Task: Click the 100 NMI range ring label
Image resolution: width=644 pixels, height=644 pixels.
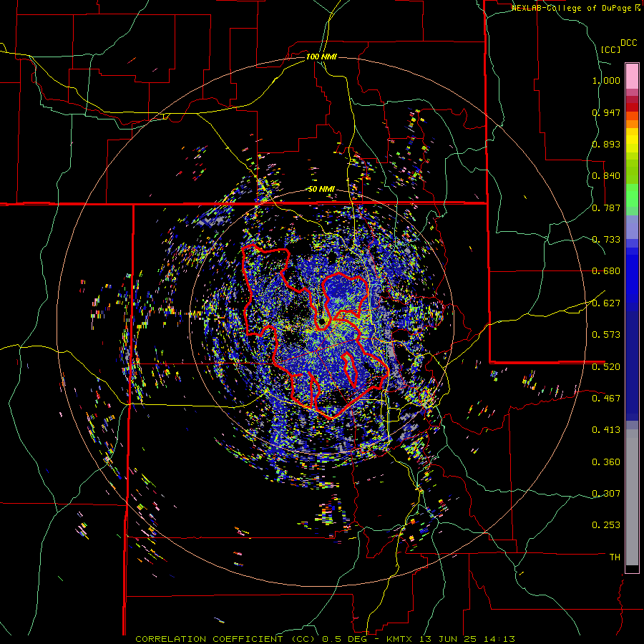Action: pyautogui.click(x=321, y=57)
